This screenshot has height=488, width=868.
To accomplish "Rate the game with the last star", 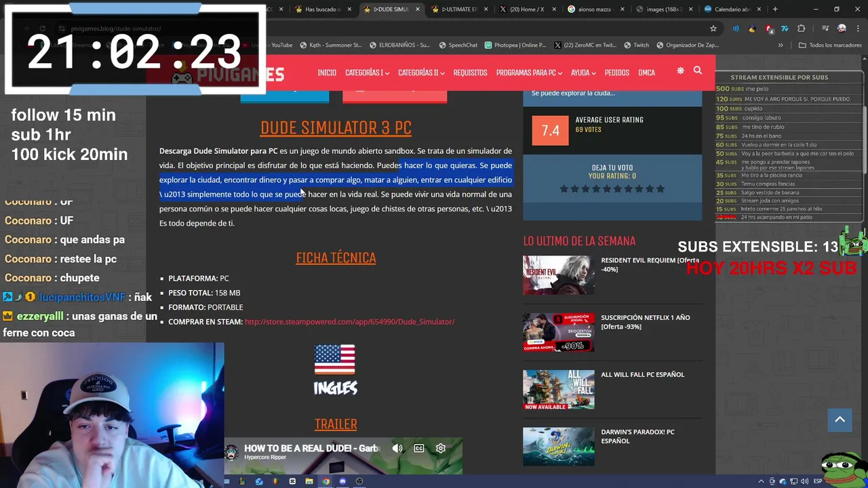I will (660, 188).
